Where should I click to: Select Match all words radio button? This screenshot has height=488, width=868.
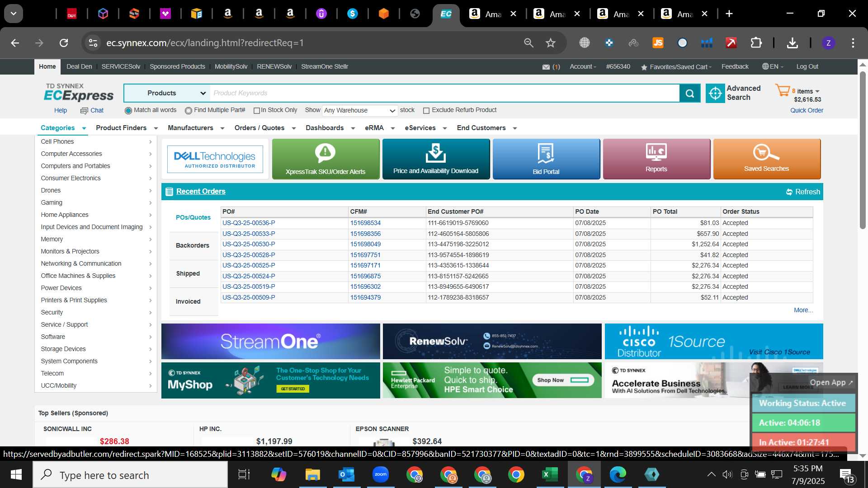(128, 111)
